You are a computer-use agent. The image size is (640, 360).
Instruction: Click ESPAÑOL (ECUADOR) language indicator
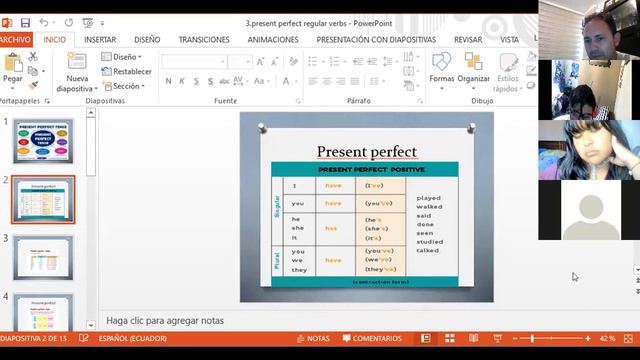point(132,338)
